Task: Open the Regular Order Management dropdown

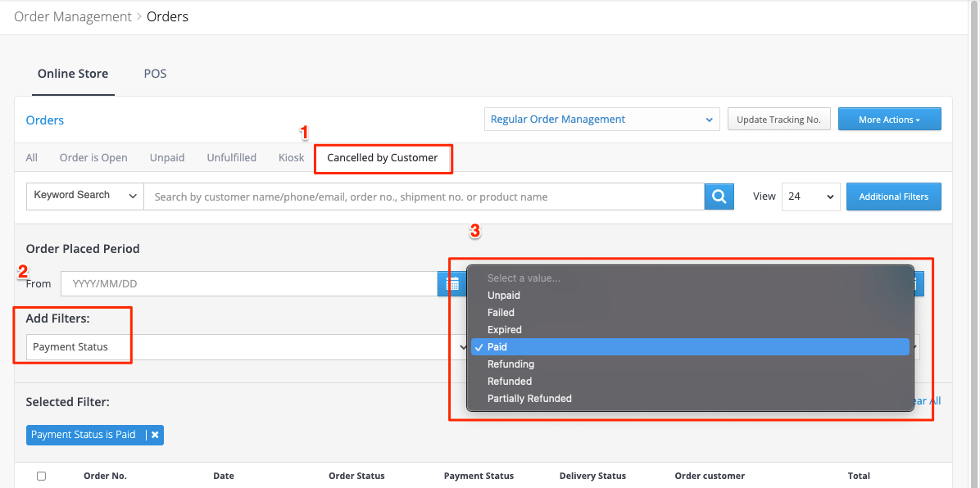Action: coord(601,119)
